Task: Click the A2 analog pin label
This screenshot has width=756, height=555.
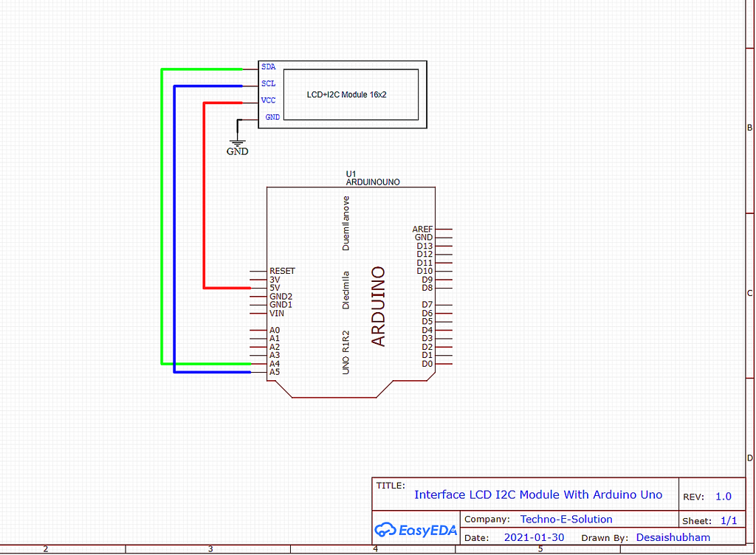Action: pyautogui.click(x=275, y=347)
